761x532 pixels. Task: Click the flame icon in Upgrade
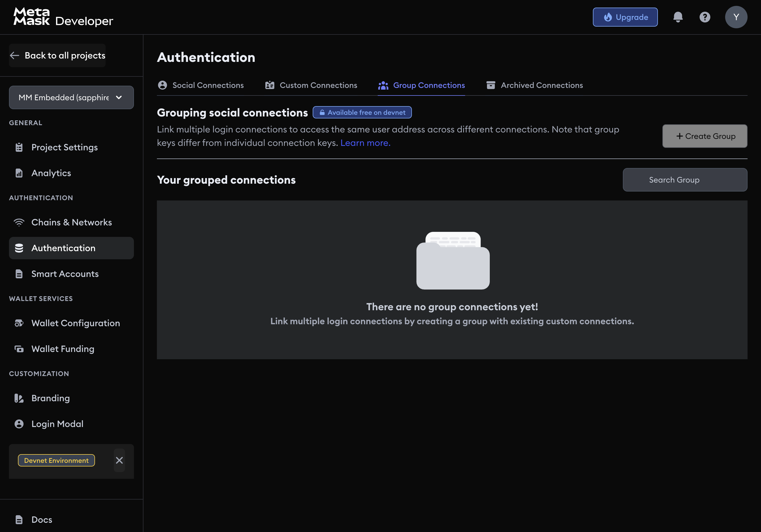[608, 17]
